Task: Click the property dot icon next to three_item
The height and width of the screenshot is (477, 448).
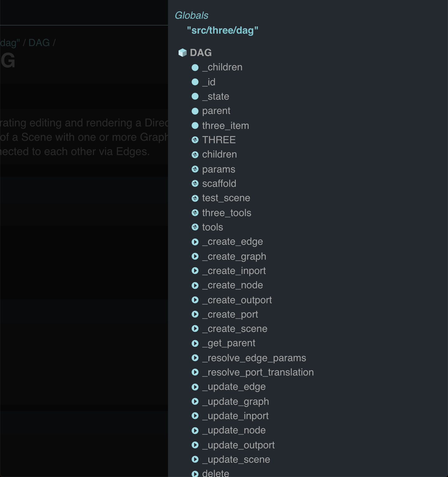Action: coord(195,125)
